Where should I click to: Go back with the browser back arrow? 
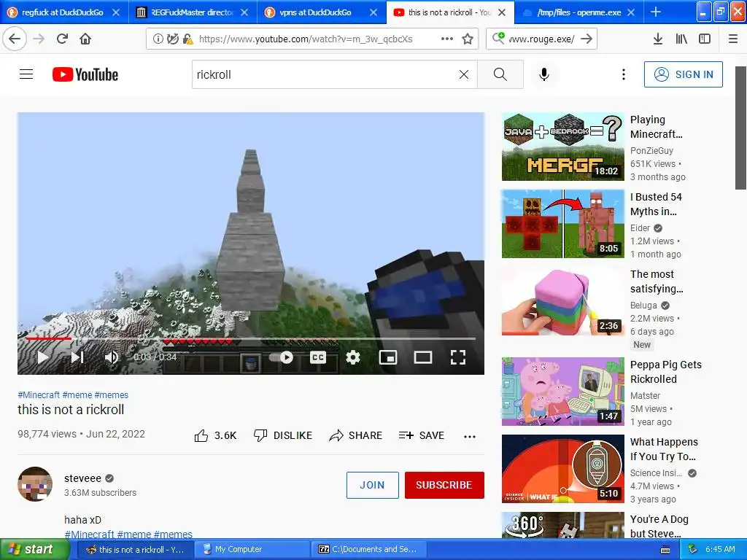(15, 39)
